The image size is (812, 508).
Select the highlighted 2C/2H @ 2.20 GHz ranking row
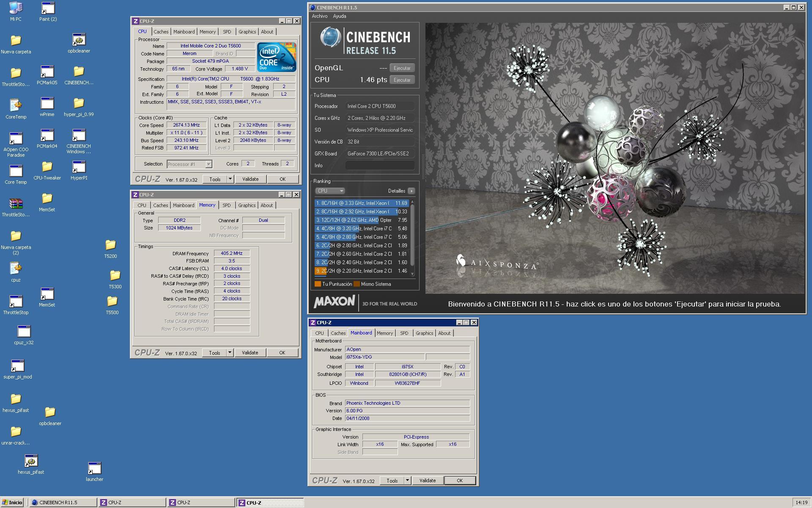[362, 271]
